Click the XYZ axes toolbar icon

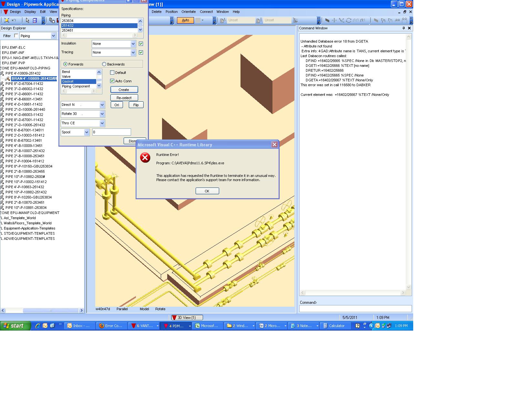click(341, 20)
